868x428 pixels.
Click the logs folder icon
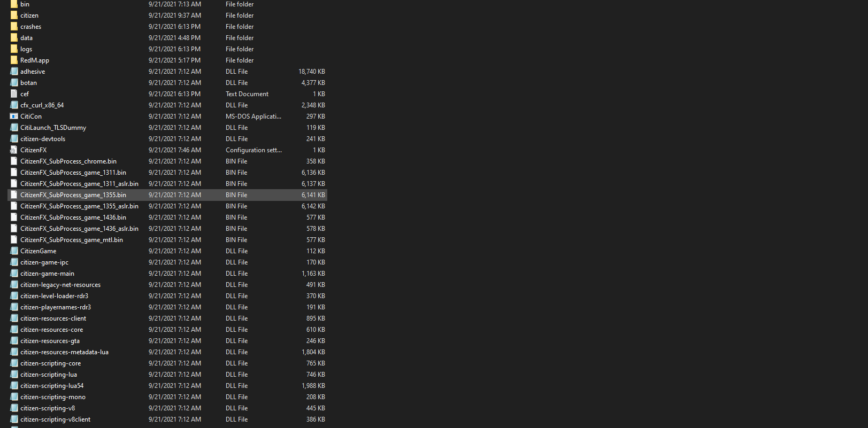coord(14,49)
